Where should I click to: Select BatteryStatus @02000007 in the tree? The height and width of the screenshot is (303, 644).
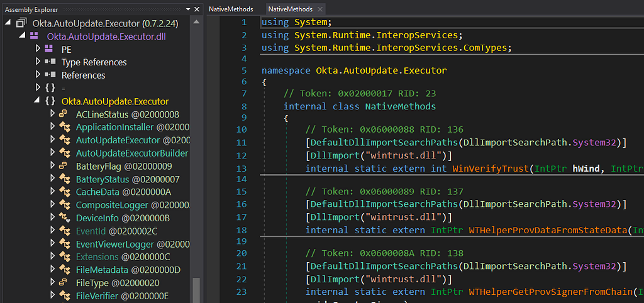click(x=128, y=179)
